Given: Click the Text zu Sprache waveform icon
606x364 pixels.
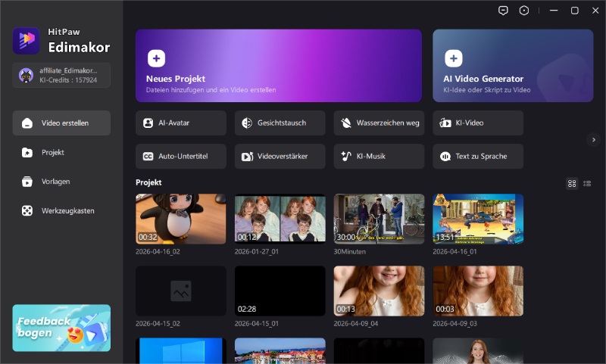Looking at the screenshot, I should click(x=445, y=157).
